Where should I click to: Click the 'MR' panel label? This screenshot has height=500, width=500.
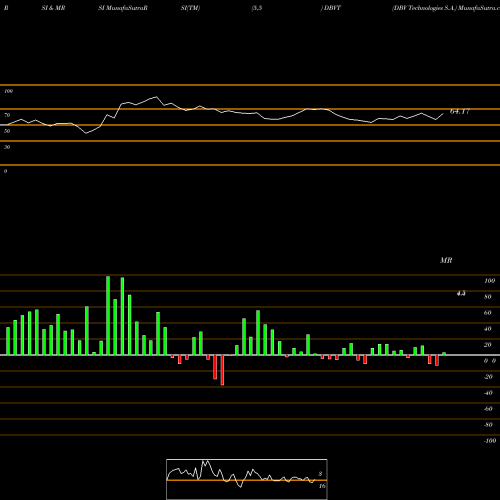click(x=446, y=260)
